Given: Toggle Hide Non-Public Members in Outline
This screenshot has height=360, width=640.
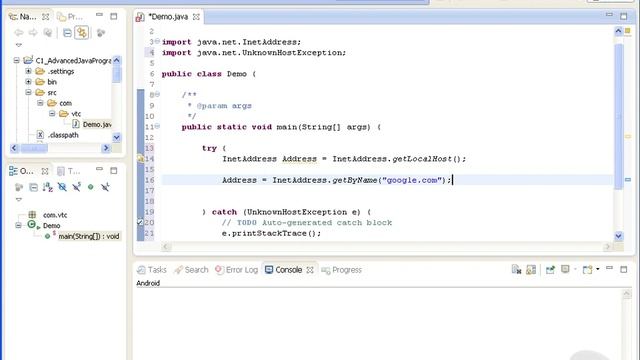Looking at the screenshot, I should [x=91, y=187].
